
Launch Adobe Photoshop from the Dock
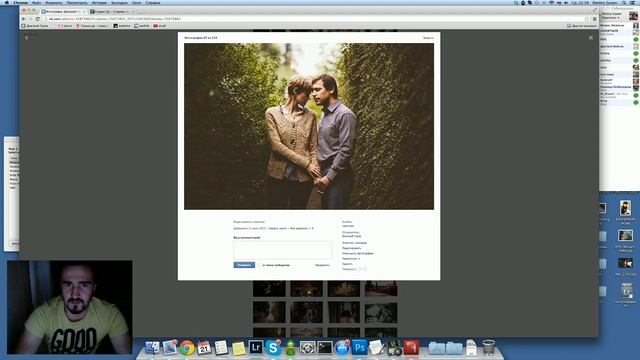coord(360,348)
